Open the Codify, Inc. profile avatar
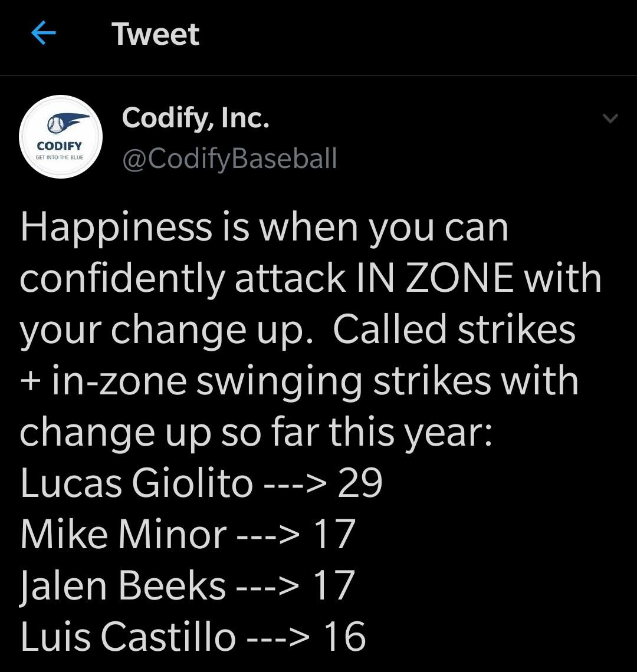 (x=61, y=136)
